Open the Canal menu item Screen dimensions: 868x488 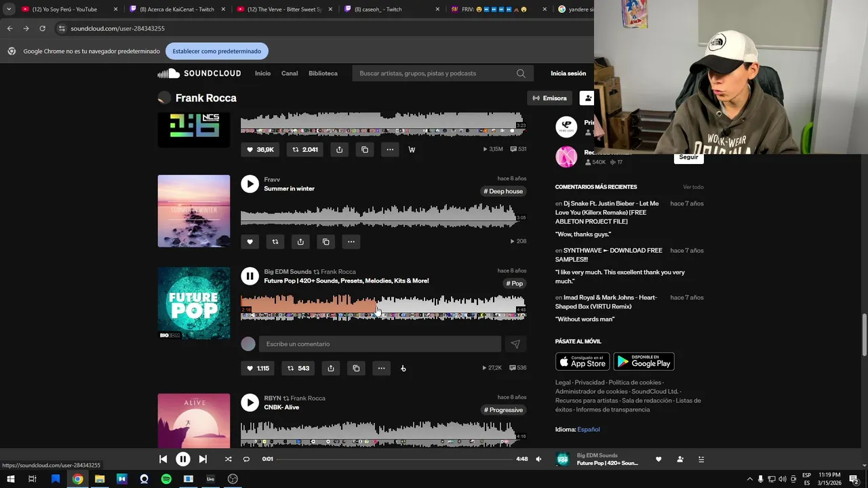click(290, 73)
